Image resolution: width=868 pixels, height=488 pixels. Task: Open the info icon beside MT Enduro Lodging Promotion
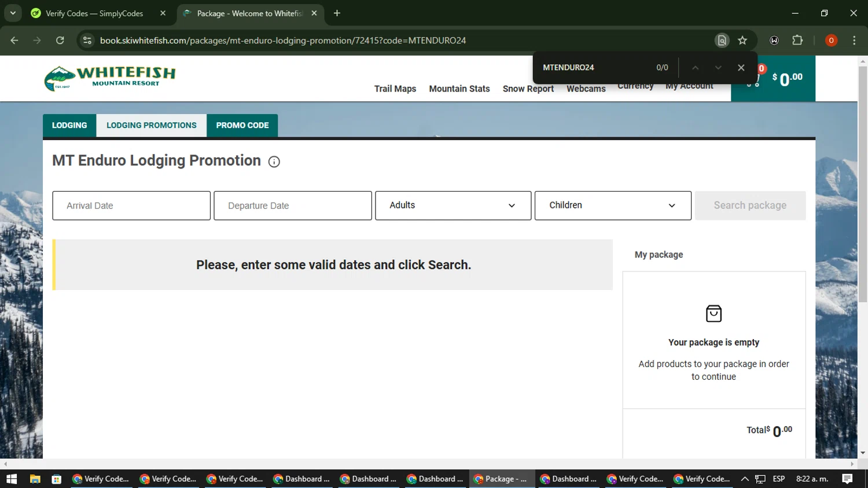[274, 162]
